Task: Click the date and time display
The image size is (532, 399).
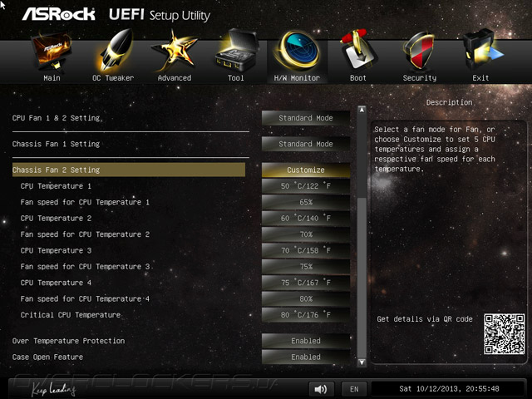Action: (x=449, y=389)
